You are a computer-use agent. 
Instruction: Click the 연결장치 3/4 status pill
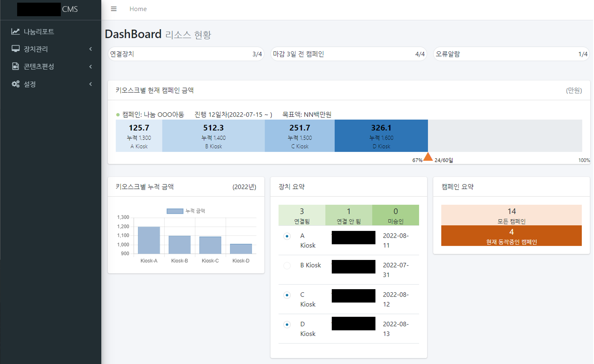(x=186, y=54)
